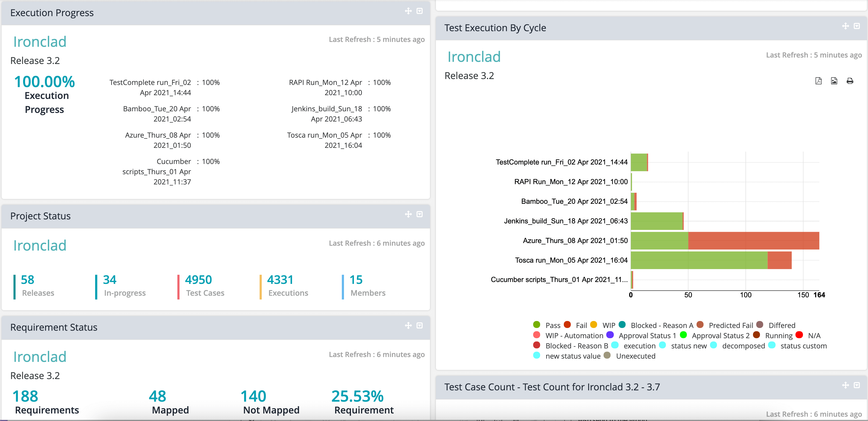Click Cucumber scripts_Thurs_01 Apr progress entry
The height and width of the screenshot is (421, 868).
(x=171, y=172)
